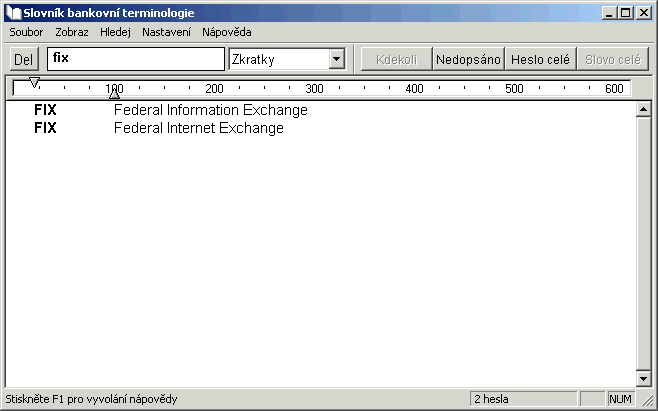Minimize the Slovník window
The width and height of the screenshot is (658, 411).
tap(609, 13)
